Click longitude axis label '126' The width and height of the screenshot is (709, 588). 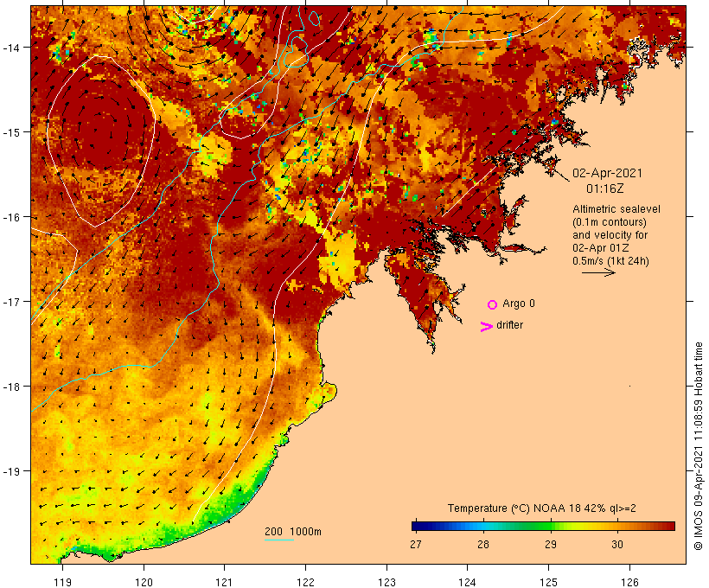pyautogui.click(x=629, y=582)
